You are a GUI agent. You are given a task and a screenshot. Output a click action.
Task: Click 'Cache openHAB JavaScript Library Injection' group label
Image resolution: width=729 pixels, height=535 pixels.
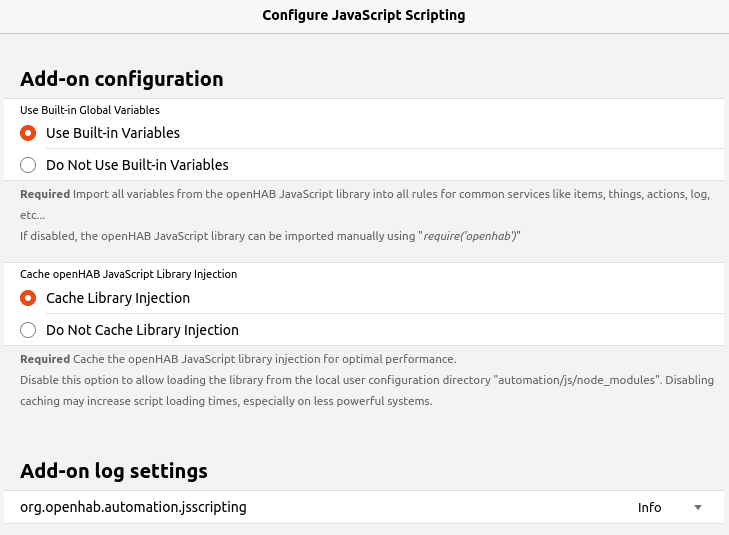128,274
